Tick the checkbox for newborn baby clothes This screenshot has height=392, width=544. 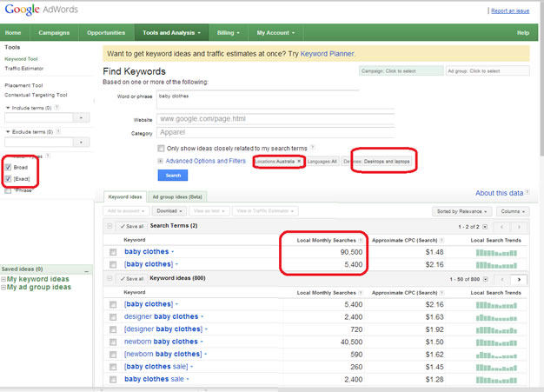(x=113, y=342)
